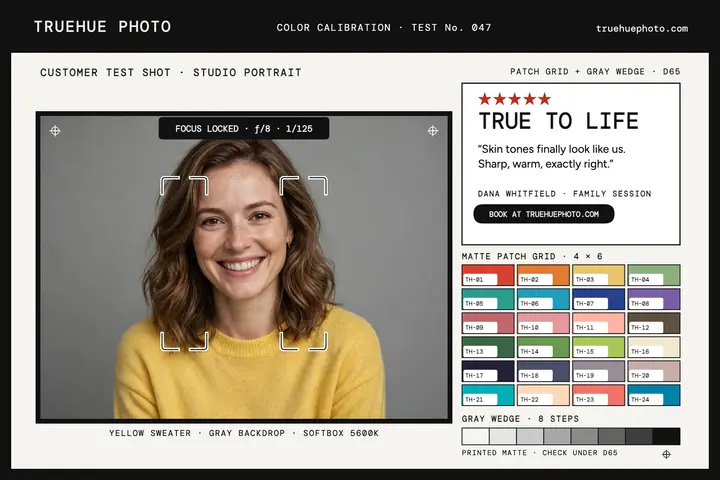
Task: Select the rose TH-09 patch
Action: (488, 323)
